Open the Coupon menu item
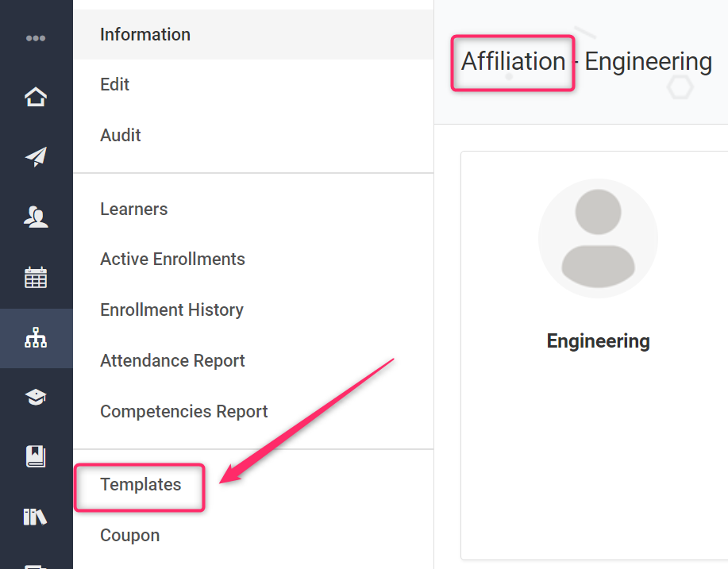The width and height of the screenshot is (728, 569). [x=130, y=536]
